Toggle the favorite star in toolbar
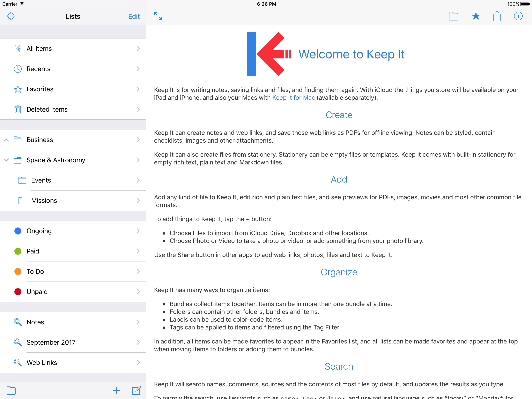The image size is (532, 399). click(476, 16)
